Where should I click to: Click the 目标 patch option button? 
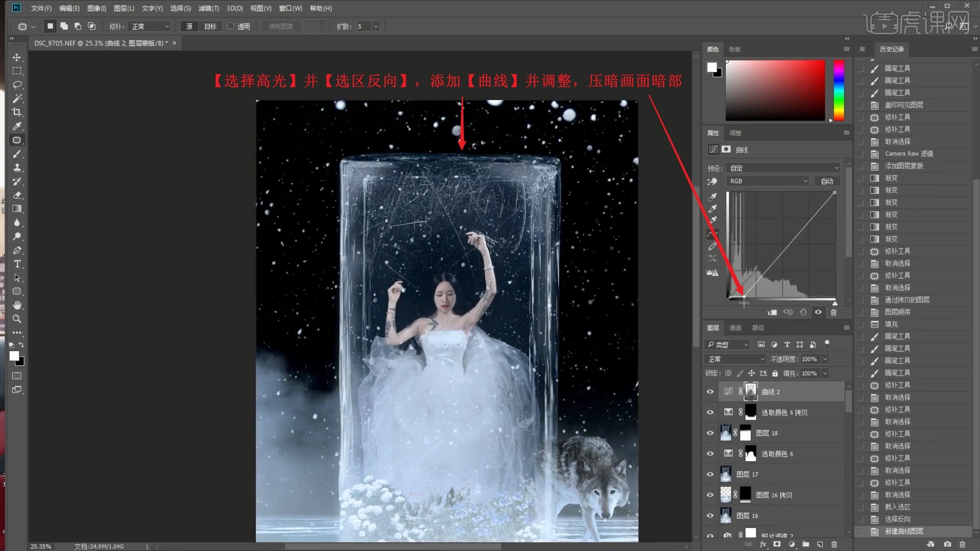click(x=210, y=27)
